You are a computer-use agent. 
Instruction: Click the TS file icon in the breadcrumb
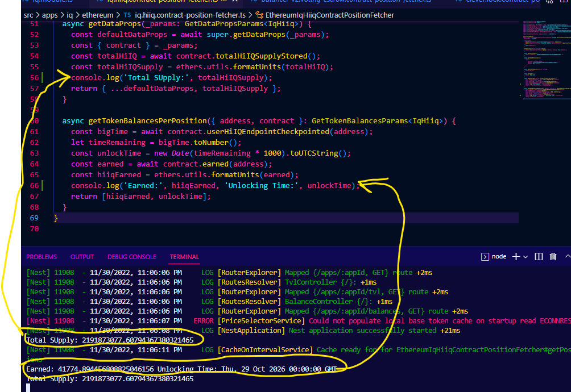coord(127,15)
